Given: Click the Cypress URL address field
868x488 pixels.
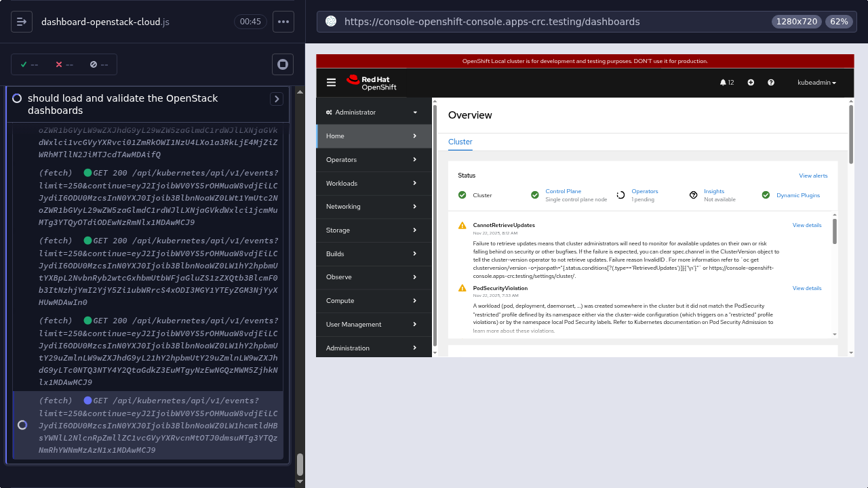Looking at the screenshot, I should (542, 22).
